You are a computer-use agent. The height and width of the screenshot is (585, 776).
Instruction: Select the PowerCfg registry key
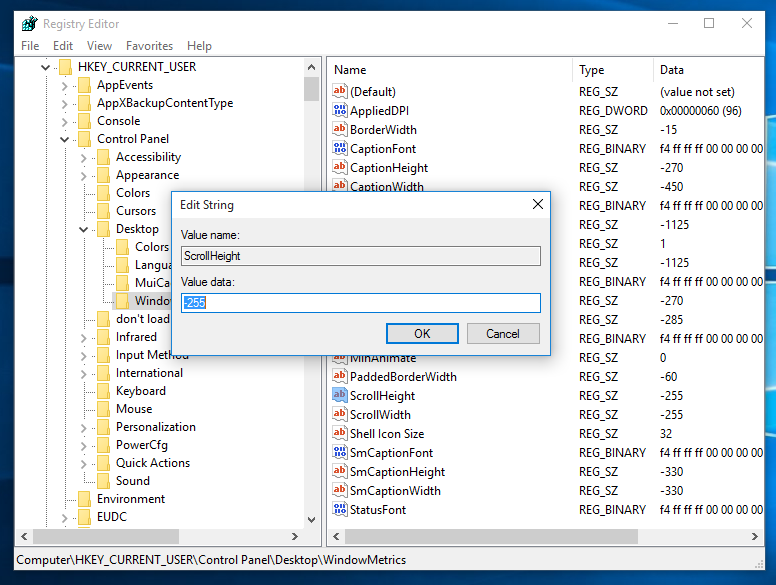(142, 445)
